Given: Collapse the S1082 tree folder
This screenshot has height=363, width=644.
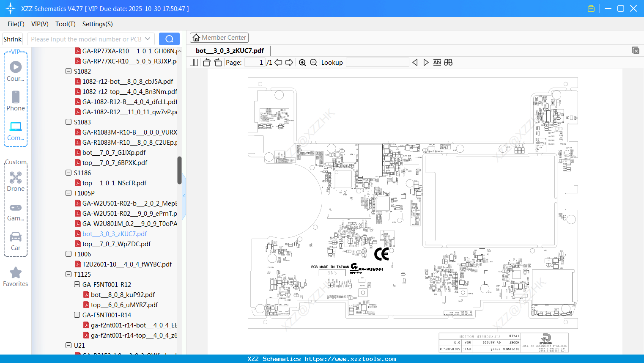Looking at the screenshot, I should pyautogui.click(x=69, y=71).
